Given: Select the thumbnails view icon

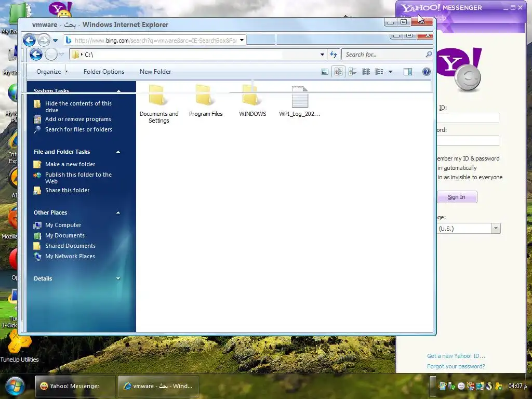Looking at the screenshot, I should [x=338, y=72].
